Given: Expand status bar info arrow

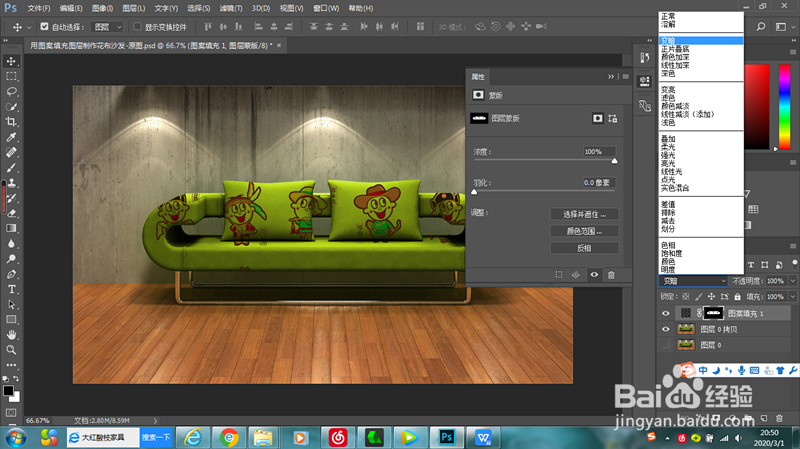Looking at the screenshot, I should (x=155, y=421).
